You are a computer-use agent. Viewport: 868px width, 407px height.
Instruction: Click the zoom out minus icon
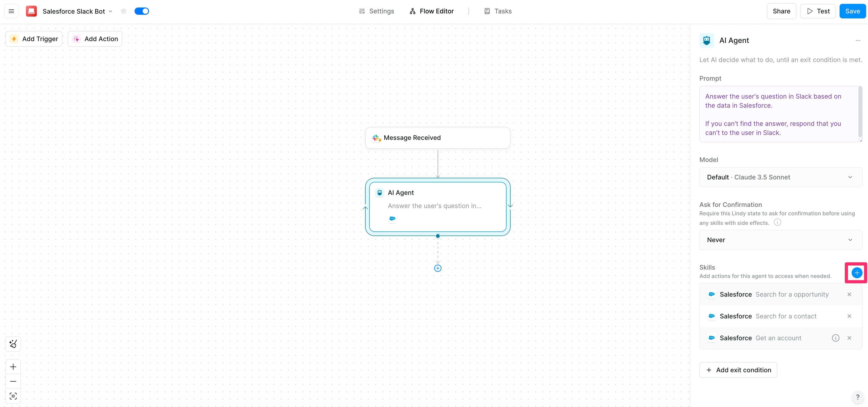coord(13,381)
